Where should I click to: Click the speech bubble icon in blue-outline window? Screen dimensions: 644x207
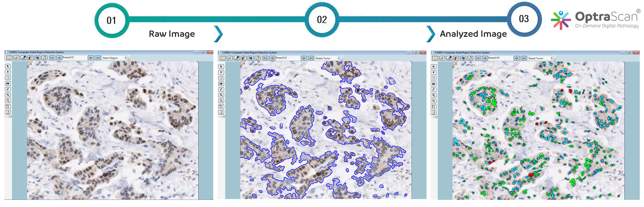tap(250, 58)
